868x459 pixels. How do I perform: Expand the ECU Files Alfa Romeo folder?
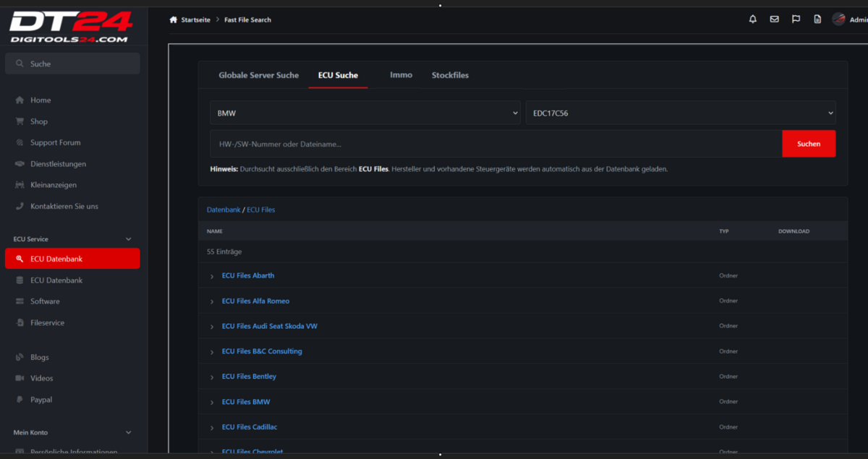tap(212, 301)
